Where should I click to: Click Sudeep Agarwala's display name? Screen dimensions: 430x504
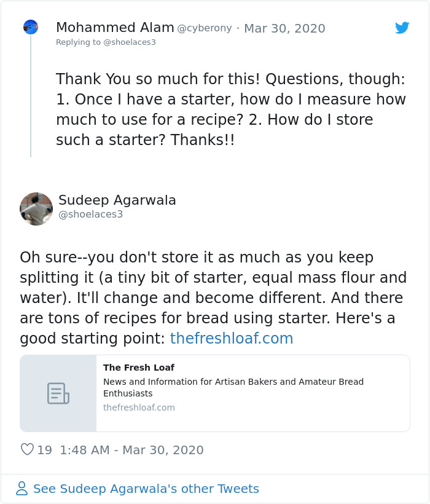[117, 200]
